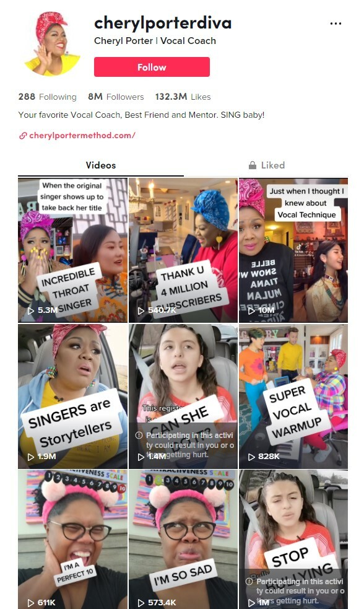Click the lock icon on Liked tab

pyautogui.click(x=252, y=165)
